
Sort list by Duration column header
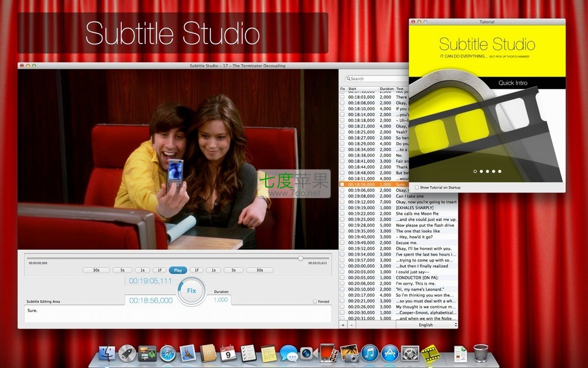[387, 89]
